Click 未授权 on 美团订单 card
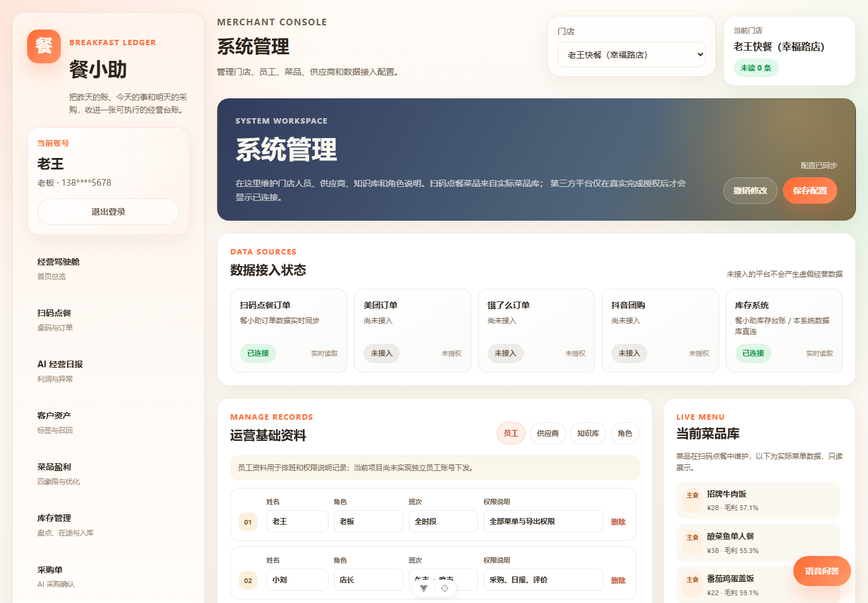The height and width of the screenshot is (603, 868). pos(451,353)
